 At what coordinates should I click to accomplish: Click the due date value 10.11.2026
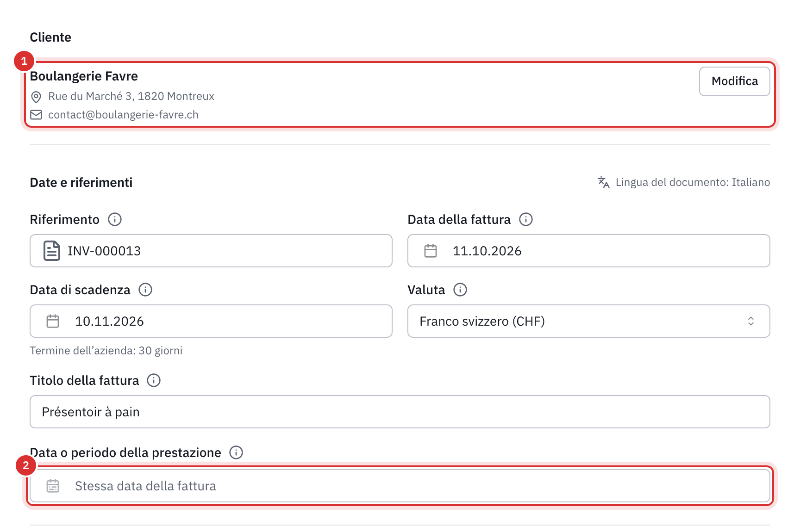pos(109,321)
